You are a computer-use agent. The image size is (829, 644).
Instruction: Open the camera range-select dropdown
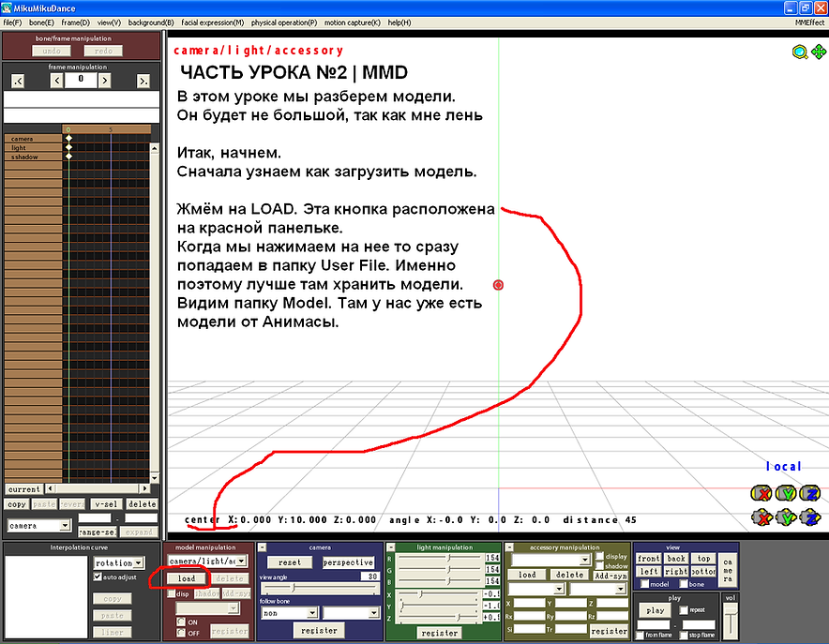coord(39,526)
